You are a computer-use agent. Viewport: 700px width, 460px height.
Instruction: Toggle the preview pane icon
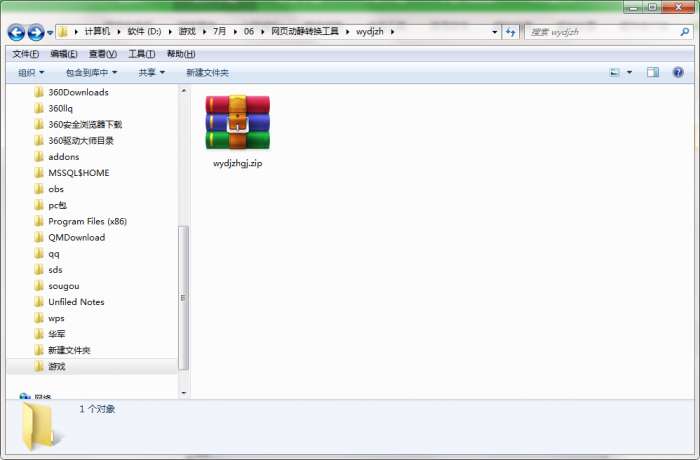pyautogui.click(x=653, y=72)
